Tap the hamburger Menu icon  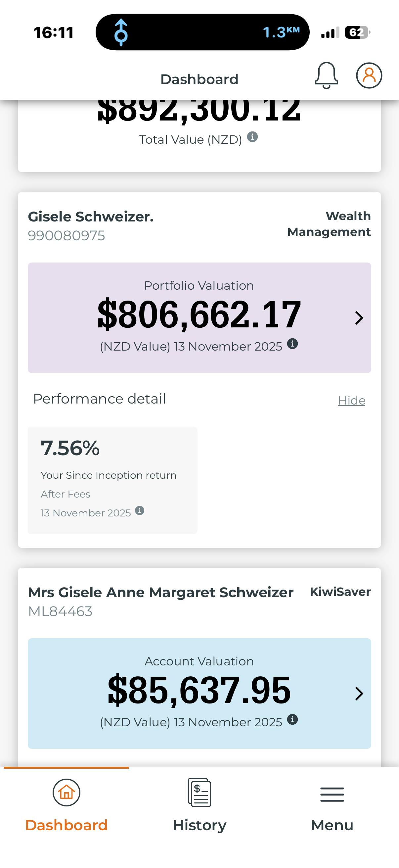(332, 794)
